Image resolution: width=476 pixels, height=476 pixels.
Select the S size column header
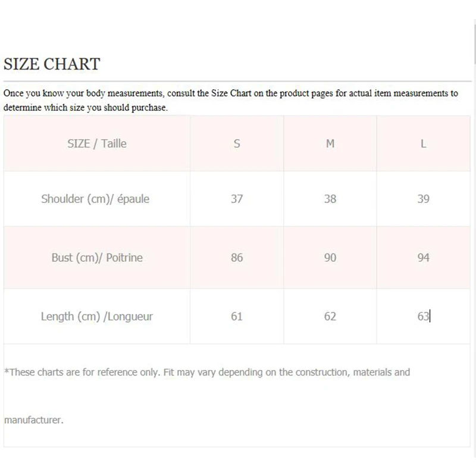click(x=237, y=143)
